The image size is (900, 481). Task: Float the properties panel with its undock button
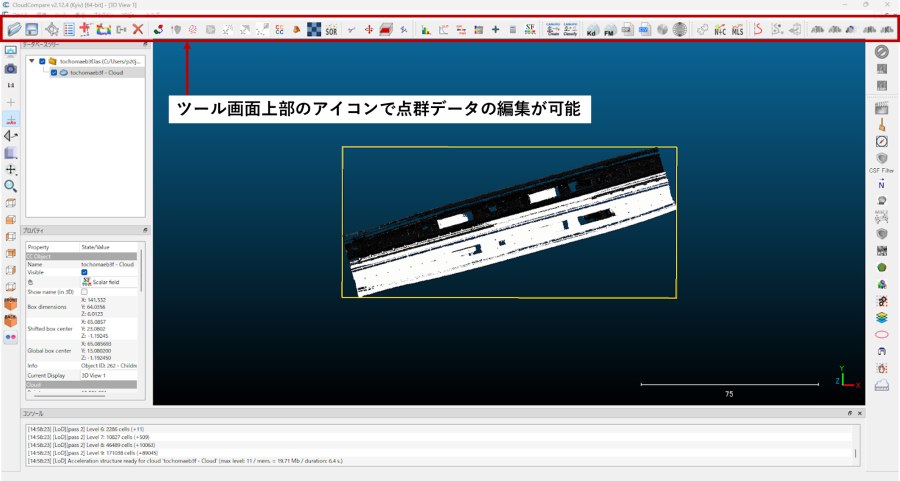(145, 230)
